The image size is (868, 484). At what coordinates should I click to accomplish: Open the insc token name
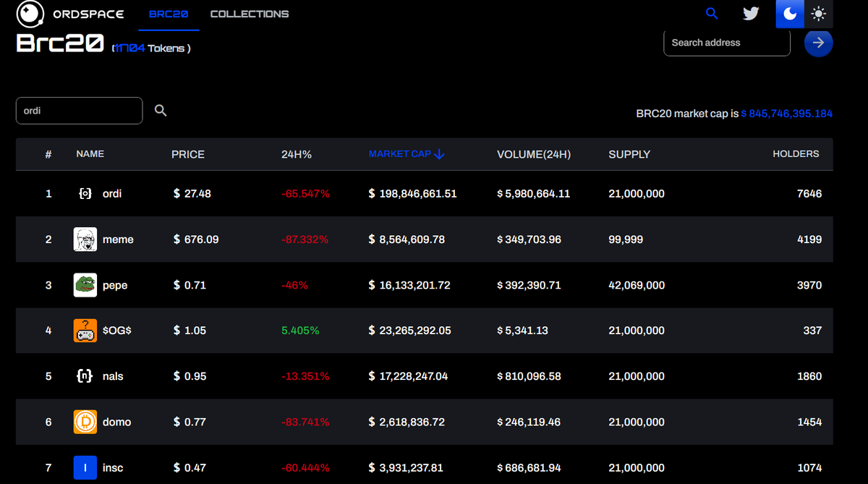click(x=113, y=468)
